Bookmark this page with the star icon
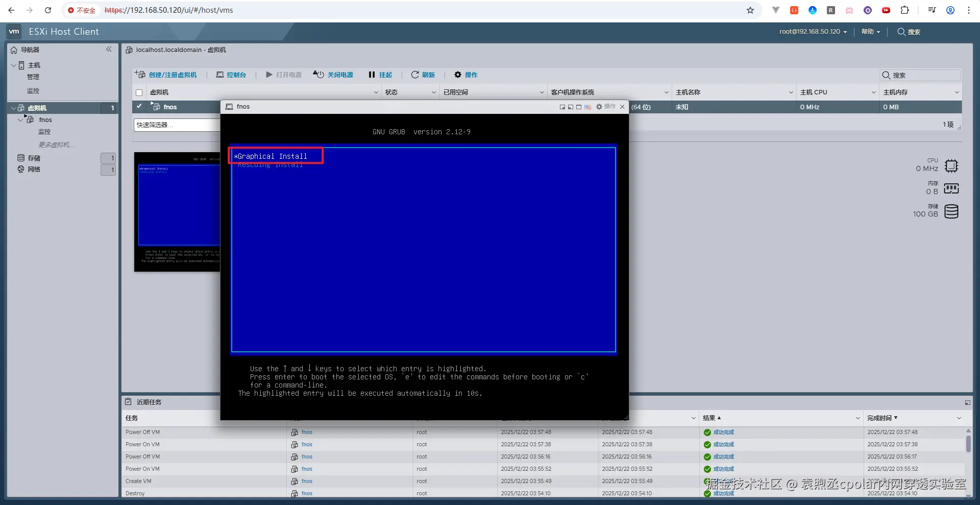This screenshot has height=505, width=980. [x=750, y=10]
